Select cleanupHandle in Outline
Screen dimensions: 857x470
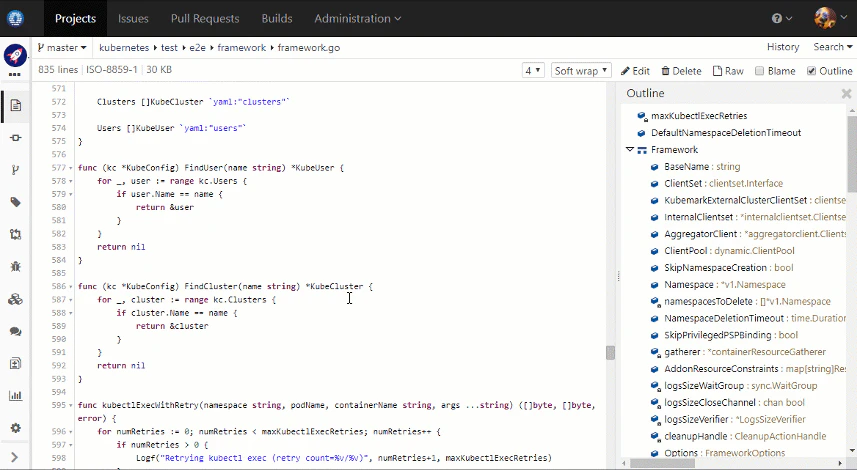pyautogui.click(x=745, y=436)
